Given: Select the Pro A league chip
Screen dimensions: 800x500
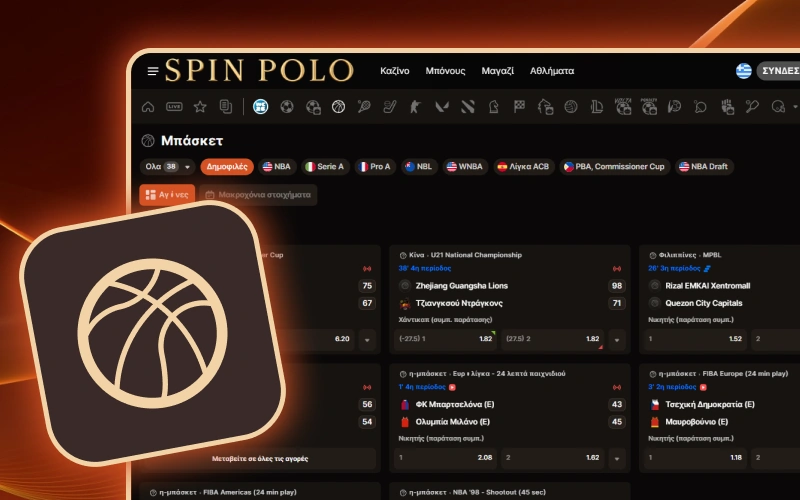Looking at the screenshot, I should (375, 166).
